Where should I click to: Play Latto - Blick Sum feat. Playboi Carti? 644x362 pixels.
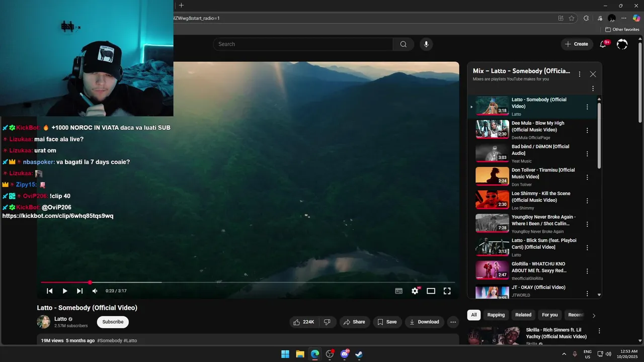coord(544,244)
